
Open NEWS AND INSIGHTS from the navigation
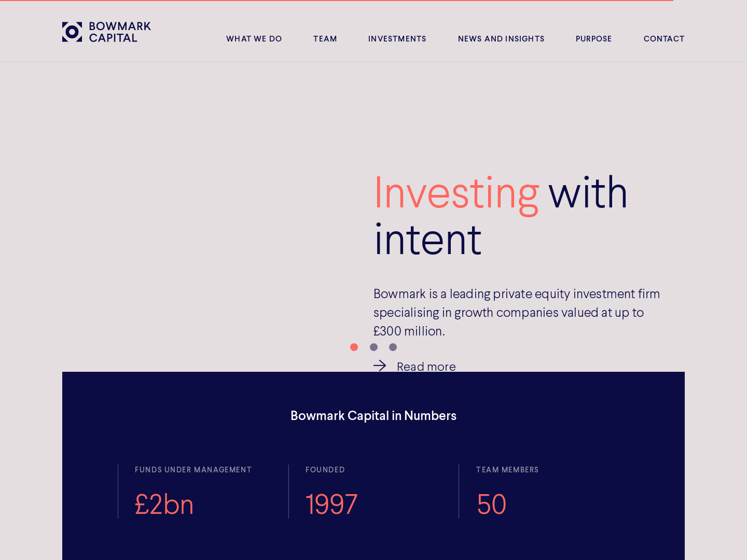(501, 38)
